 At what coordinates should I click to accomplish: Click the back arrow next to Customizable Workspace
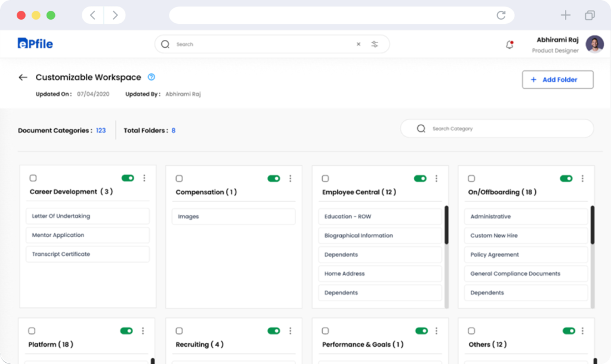22,77
